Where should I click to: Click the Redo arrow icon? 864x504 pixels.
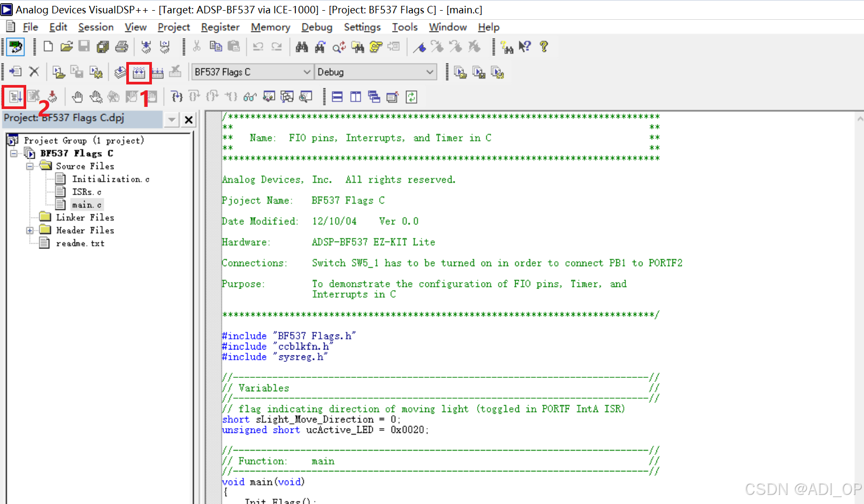coord(277,46)
